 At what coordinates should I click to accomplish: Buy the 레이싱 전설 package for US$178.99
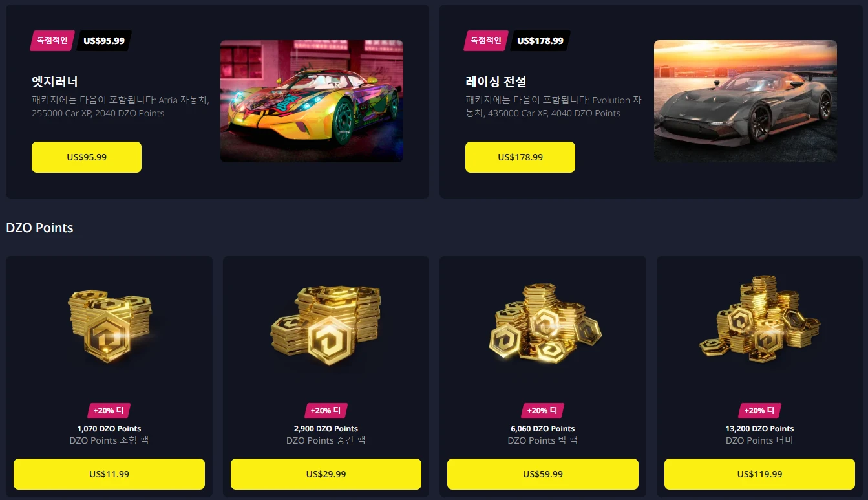pyautogui.click(x=520, y=157)
